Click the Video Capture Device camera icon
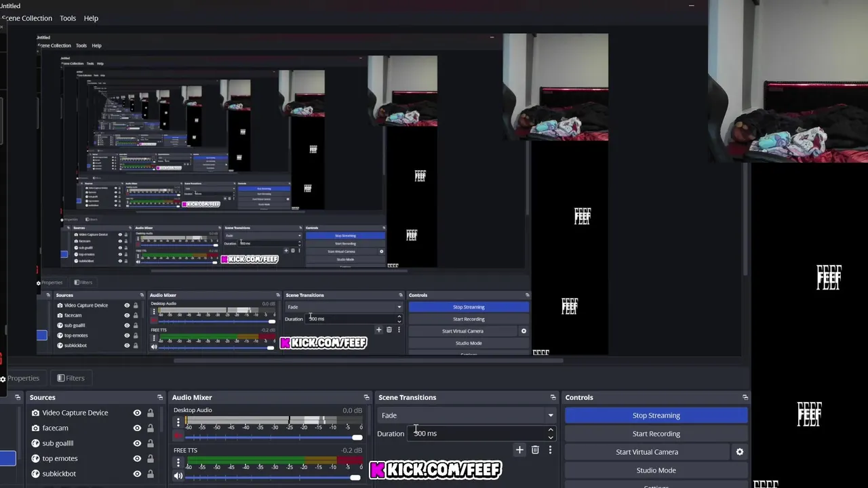 click(35, 413)
